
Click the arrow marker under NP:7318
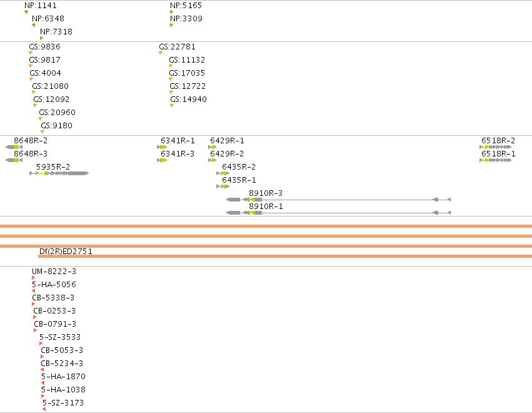(41, 38)
